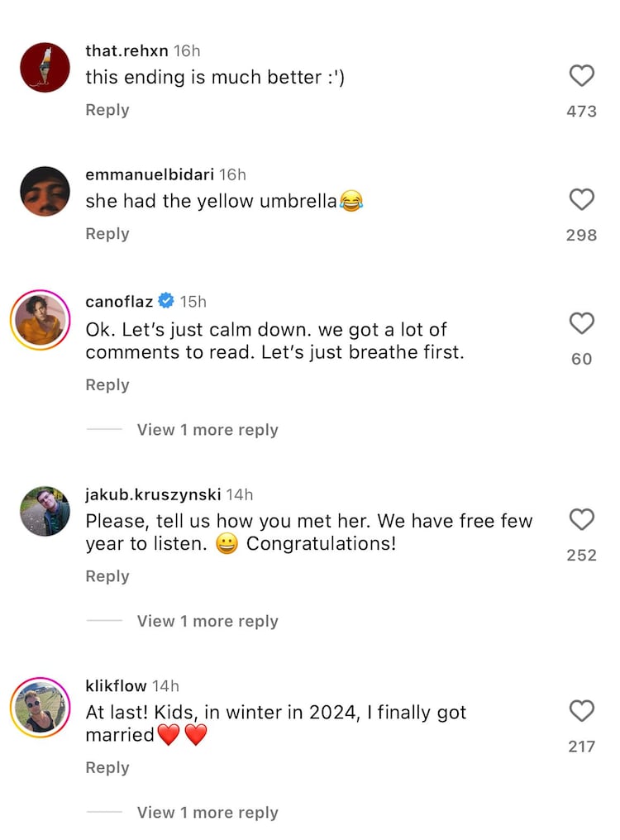Open the that.rehxn username link
The width and height of the screenshot is (620, 840).
[x=126, y=50]
